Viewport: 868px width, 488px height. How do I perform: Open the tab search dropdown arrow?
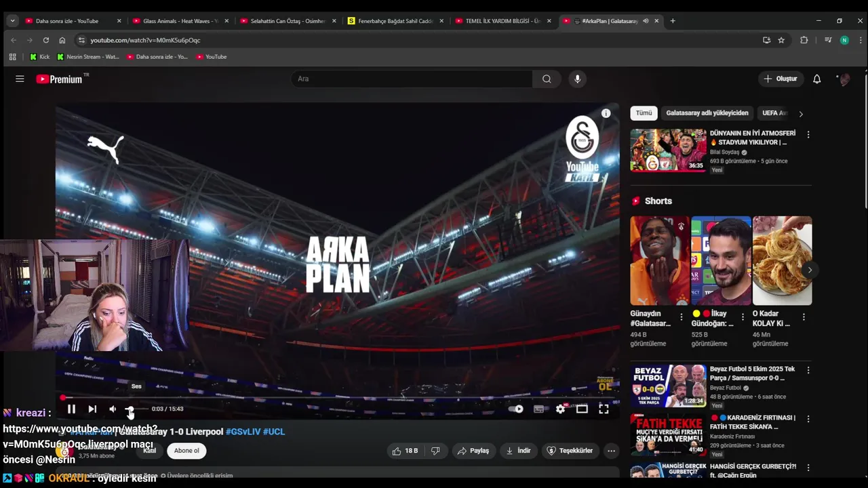coord(12,21)
